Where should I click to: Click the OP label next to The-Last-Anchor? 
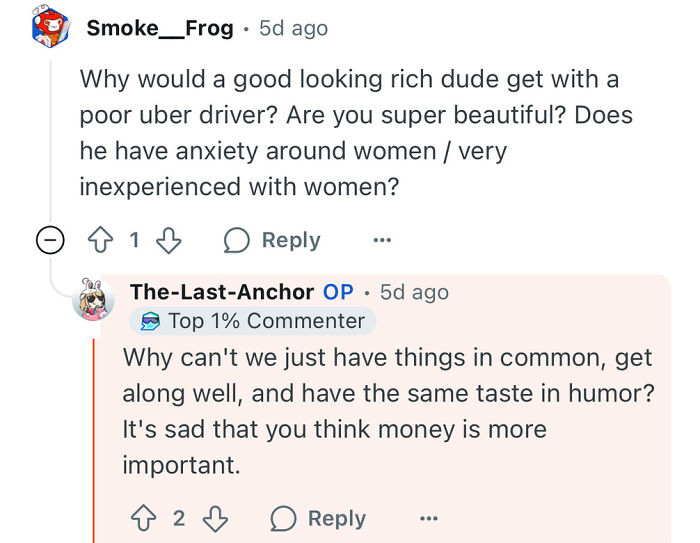[338, 292]
